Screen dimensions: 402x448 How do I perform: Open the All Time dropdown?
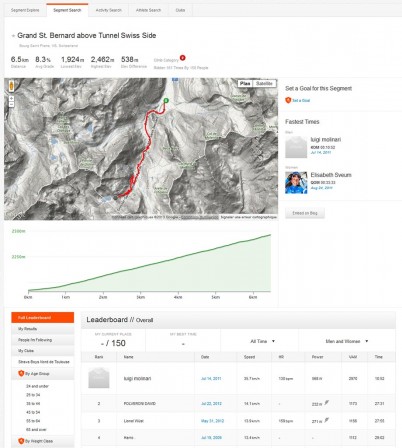click(x=263, y=341)
